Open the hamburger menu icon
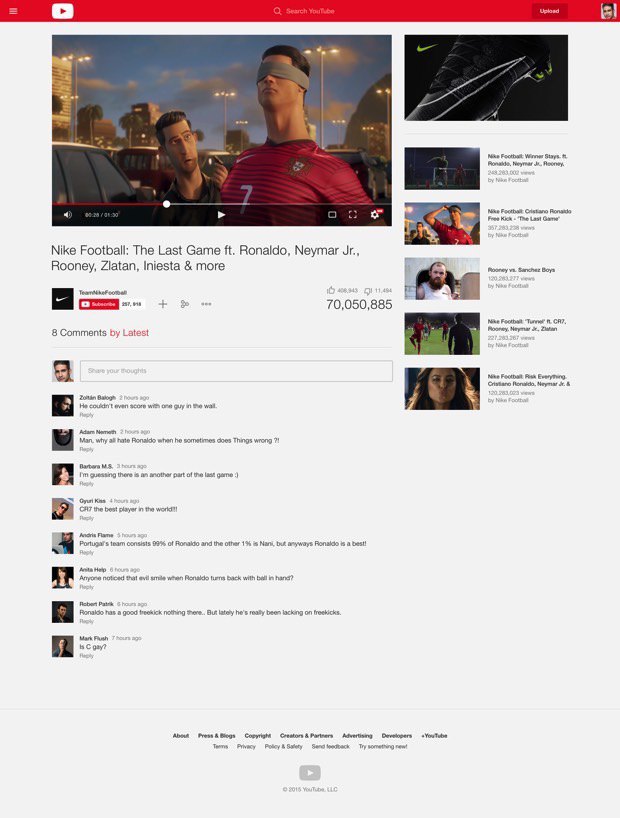Screen dimensions: 620x818 [14, 11]
